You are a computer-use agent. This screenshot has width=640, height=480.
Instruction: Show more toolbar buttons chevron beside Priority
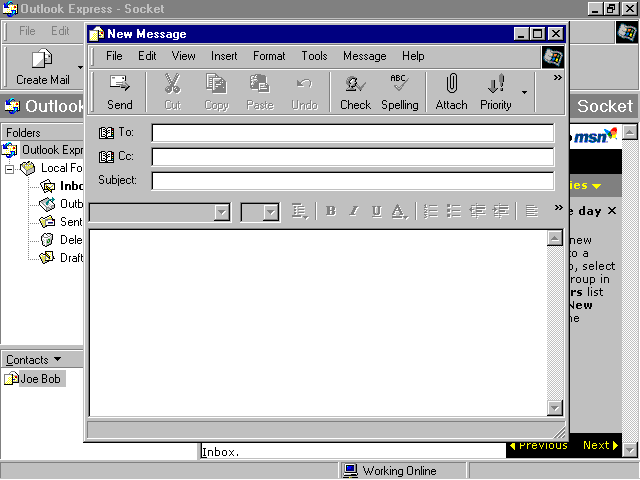558,78
